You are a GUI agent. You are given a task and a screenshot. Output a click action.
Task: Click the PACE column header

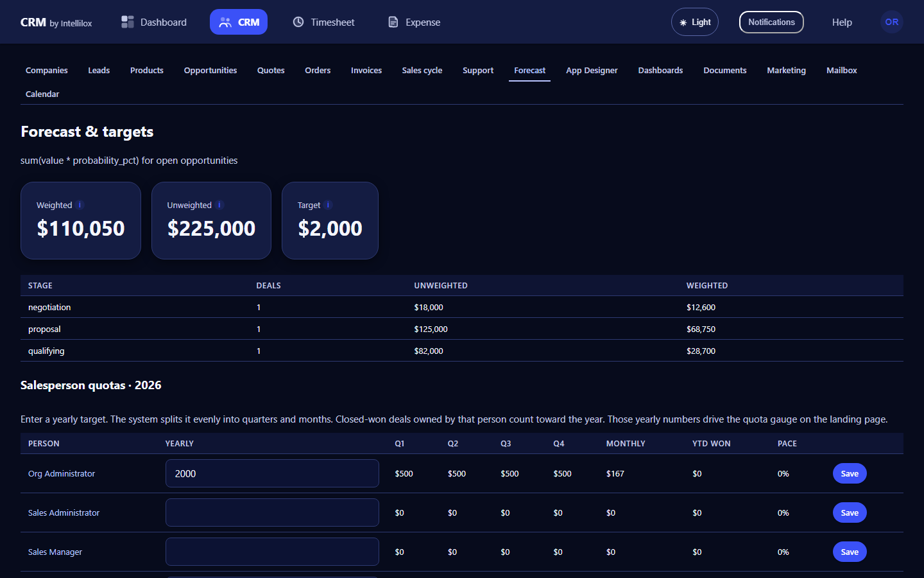[x=787, y=444]
